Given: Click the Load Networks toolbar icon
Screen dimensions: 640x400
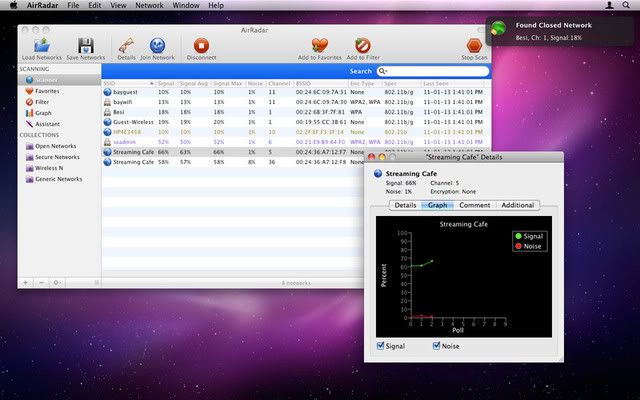Looking at the screenshot, I should pyautogui.click(x=42, y=45).
